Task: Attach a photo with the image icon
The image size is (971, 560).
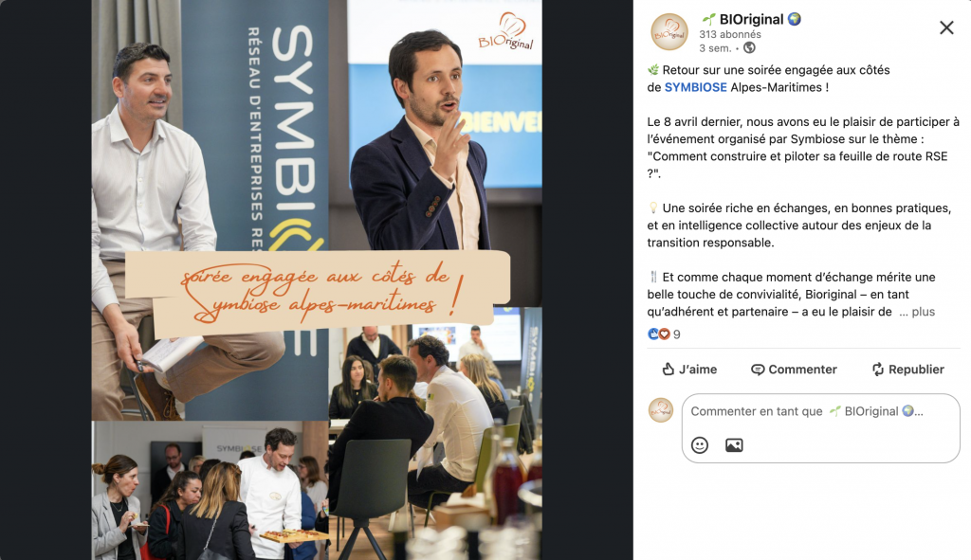Action: [734, 445]
